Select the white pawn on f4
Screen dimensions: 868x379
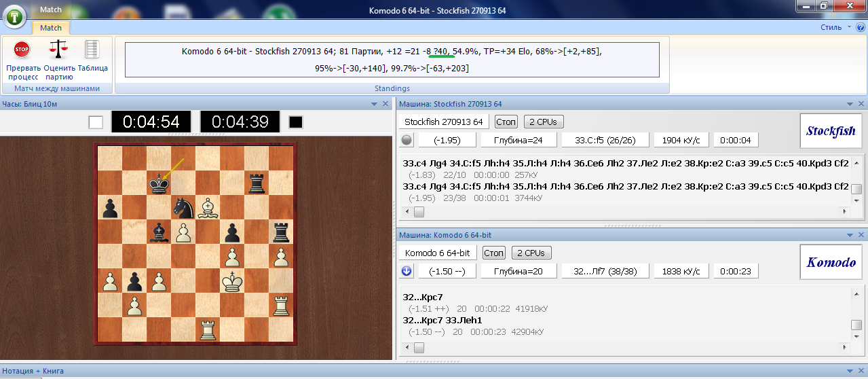(233, 257)
